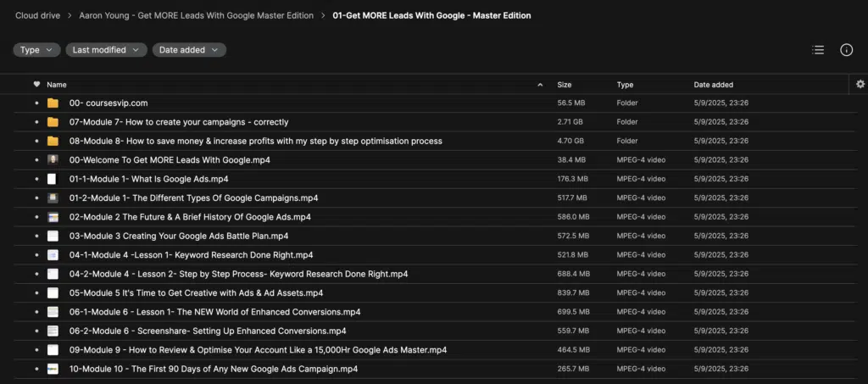Select 04-1-Module 4 Lesson 1 Keyword Research file
The image size is (868, 384).
(191, 255)
